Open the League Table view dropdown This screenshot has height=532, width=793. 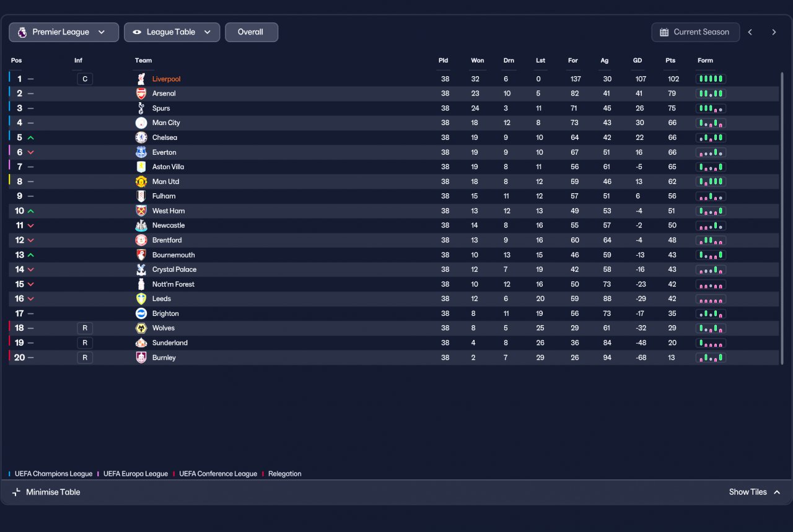pos(172,32)
